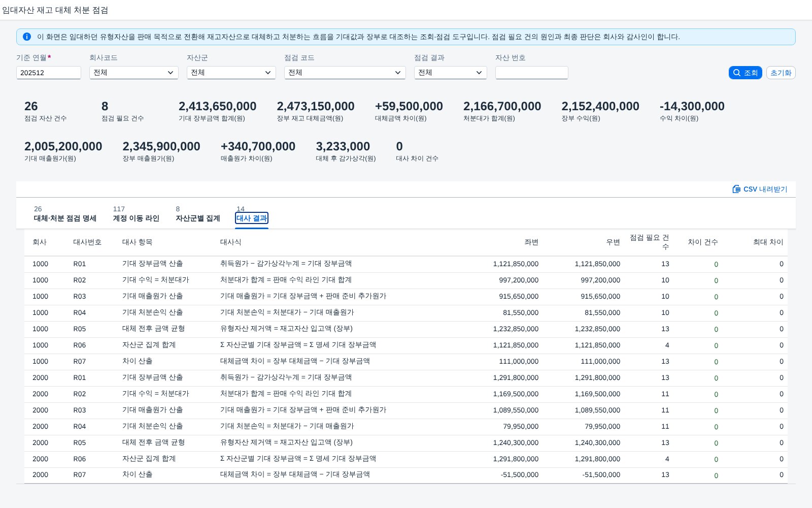Open the 자산군 dropdown
This screenshot has width=812, height=508.
231,73
